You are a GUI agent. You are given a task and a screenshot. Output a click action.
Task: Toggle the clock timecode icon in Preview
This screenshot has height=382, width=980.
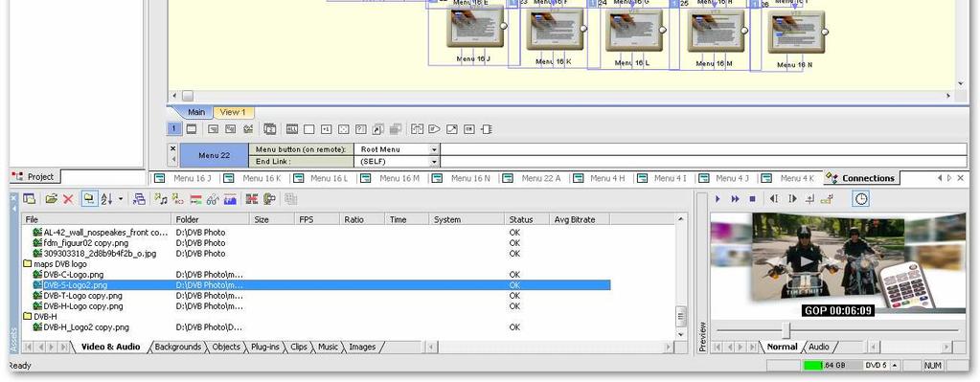pos(861,199)
